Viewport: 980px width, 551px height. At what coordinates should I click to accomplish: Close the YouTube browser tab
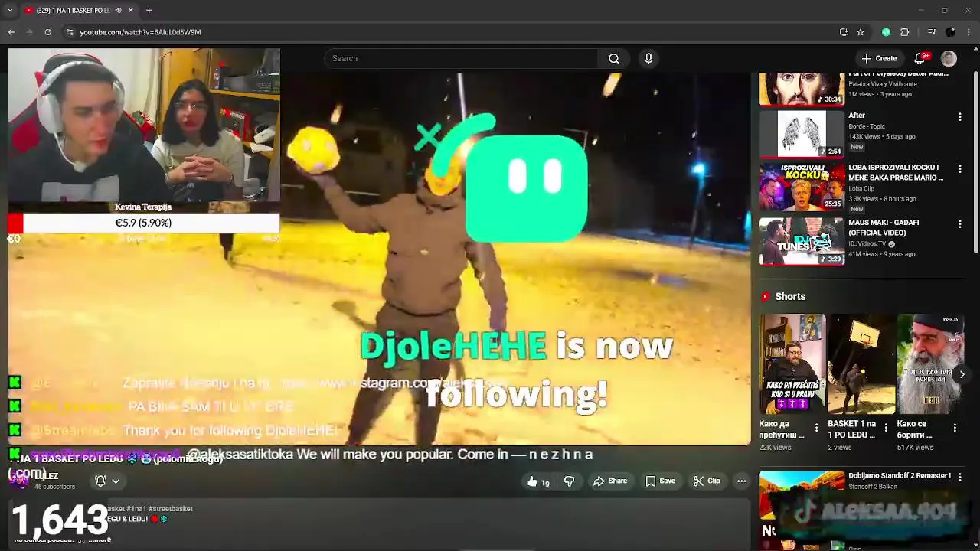[130, 11]
